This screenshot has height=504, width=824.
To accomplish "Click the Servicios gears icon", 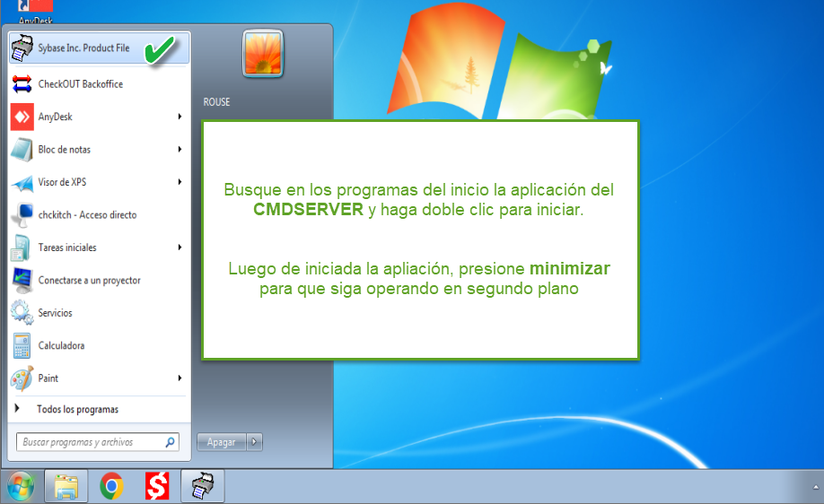I will coord(22,313).
